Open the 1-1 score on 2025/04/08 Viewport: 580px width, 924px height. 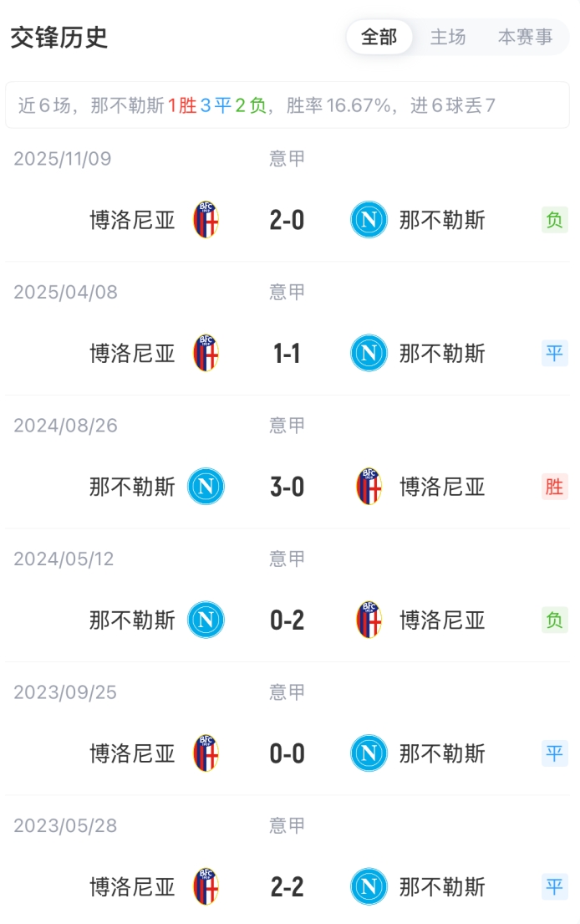287,353
